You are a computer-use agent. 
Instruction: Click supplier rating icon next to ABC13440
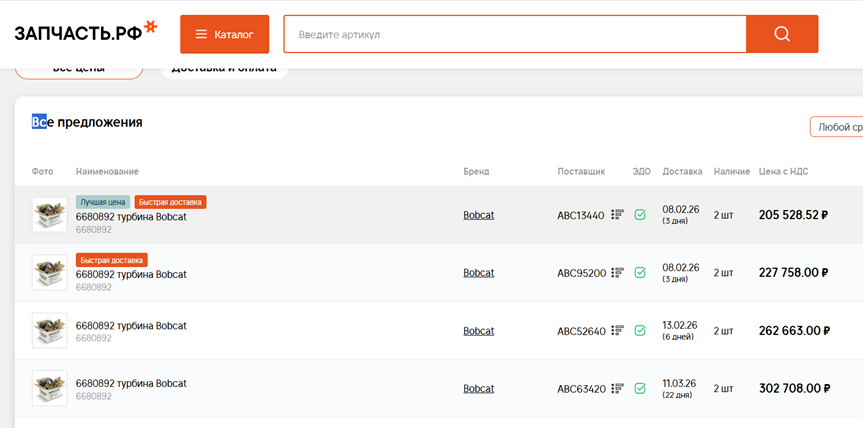tap(618, 215)
